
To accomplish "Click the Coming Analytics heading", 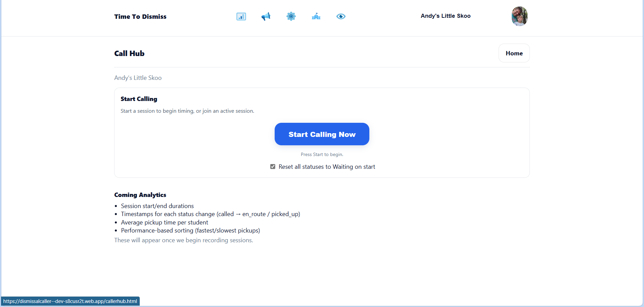I will (x=140, y=195).
